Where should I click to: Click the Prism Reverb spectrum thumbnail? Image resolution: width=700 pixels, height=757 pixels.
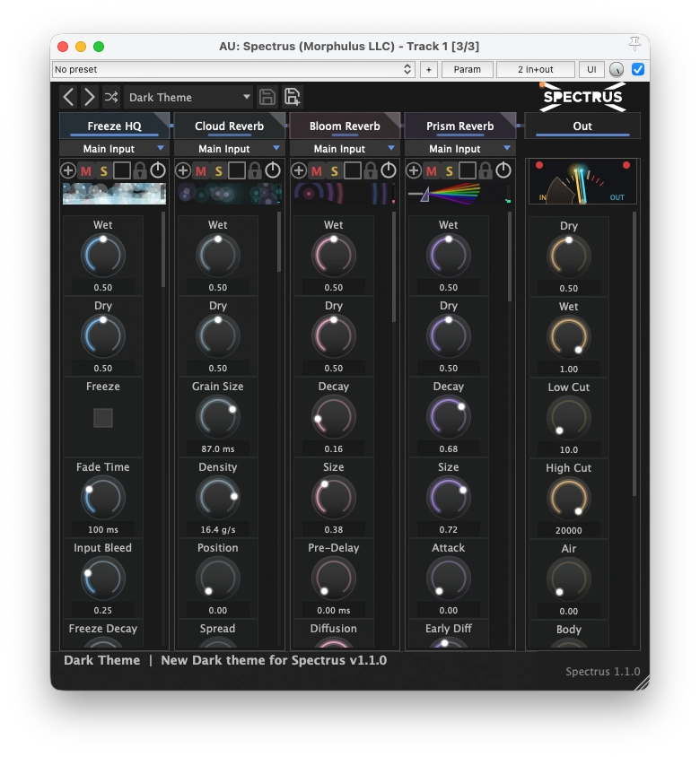pos(459,194)
